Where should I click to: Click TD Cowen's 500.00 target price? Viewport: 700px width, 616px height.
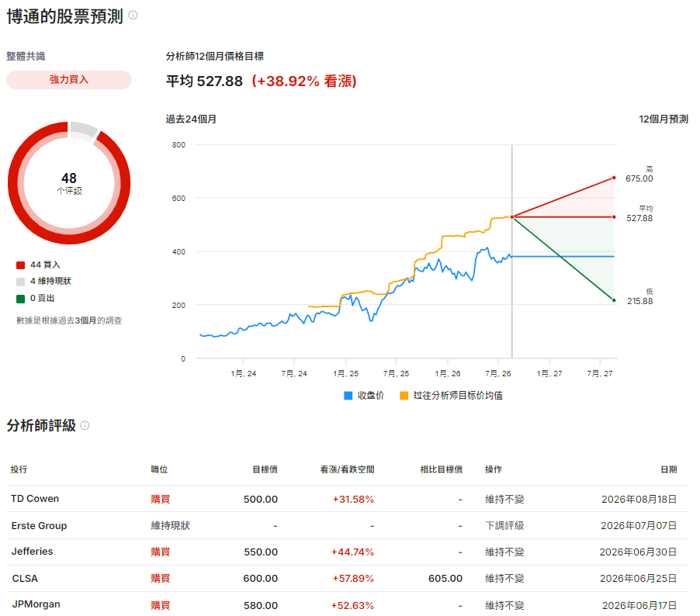point(261,499)
